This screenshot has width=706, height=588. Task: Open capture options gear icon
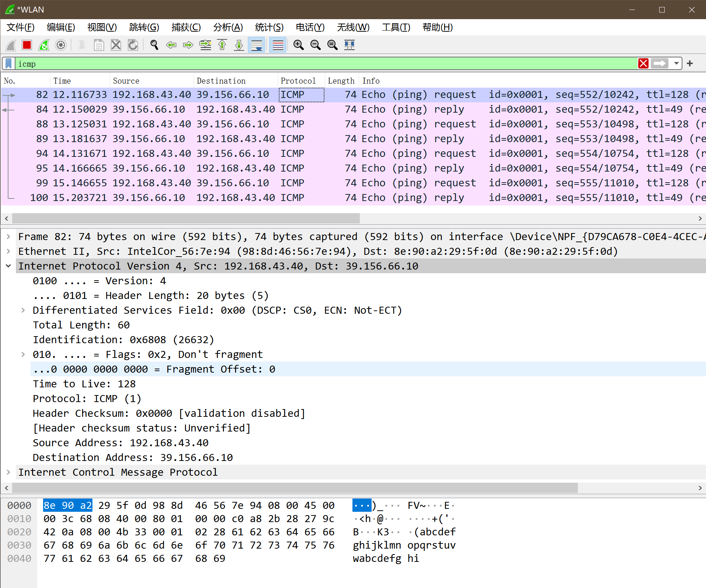coord(61,45)
